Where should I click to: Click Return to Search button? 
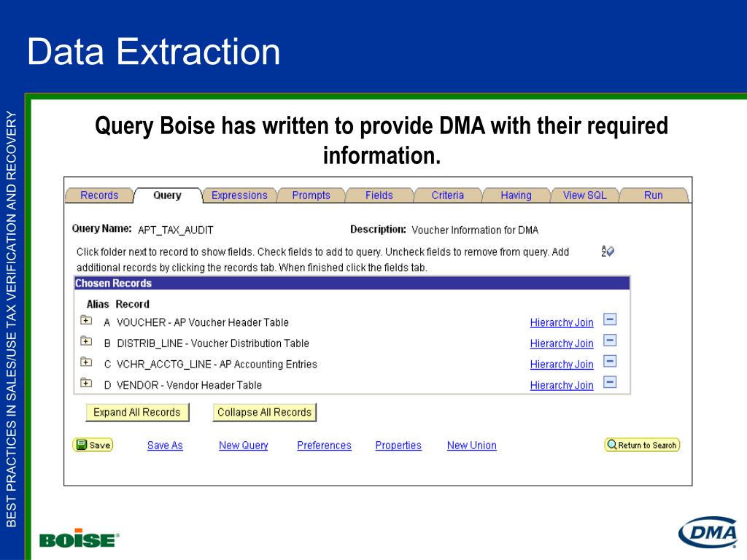(x=642, y=445)
